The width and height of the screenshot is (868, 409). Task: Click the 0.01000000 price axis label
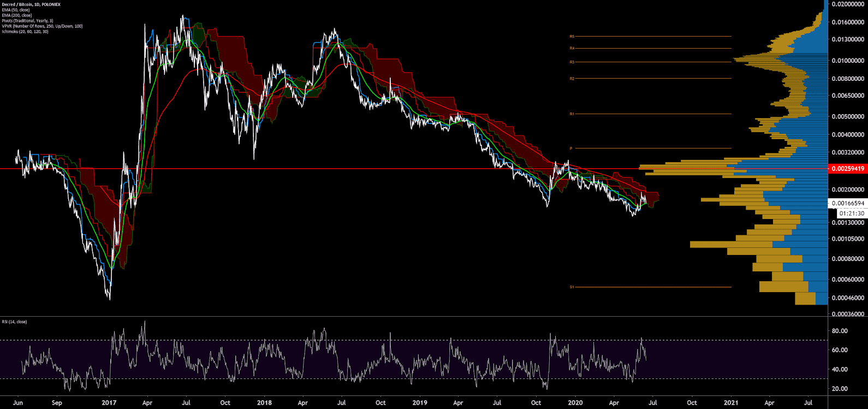click(x=848, y=61)
